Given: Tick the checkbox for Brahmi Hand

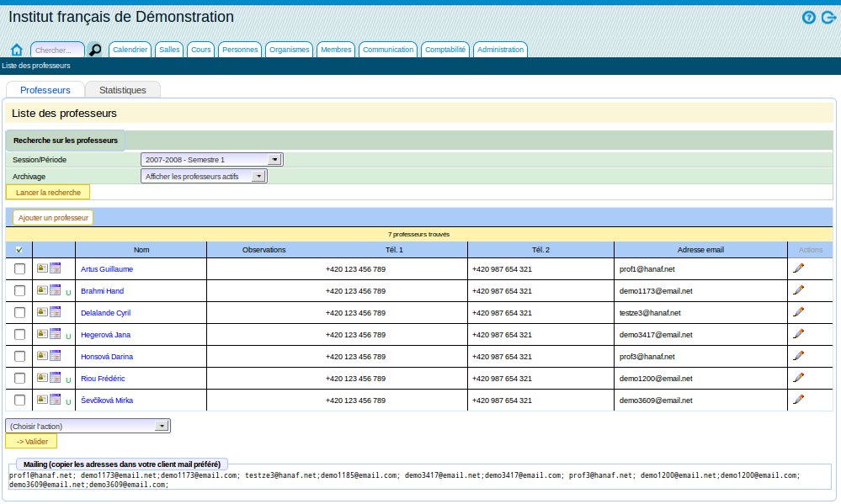Looking at the screenshot, I should click(x=20, y=290).
